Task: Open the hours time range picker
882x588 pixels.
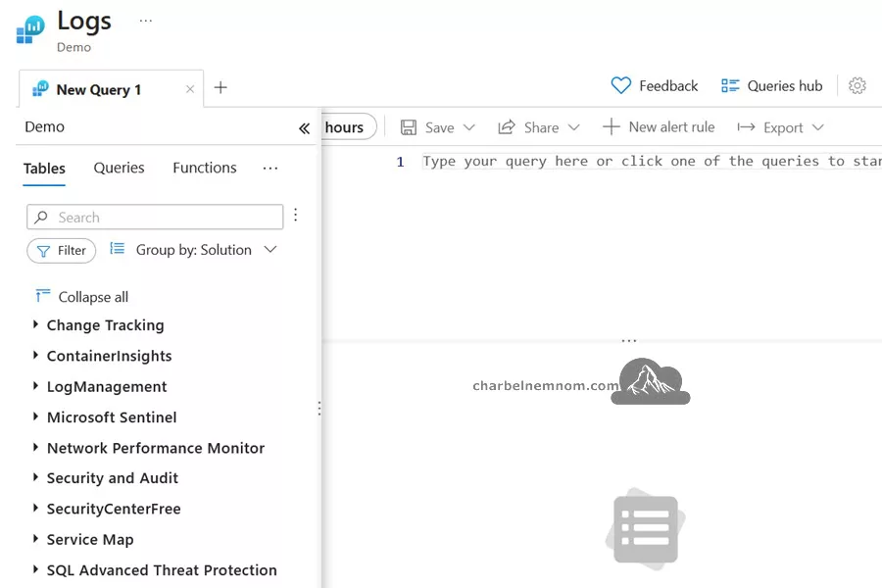Action: point(349,127)
